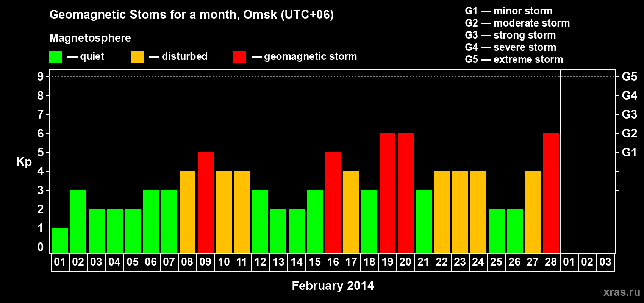This screenshot has height=303, width=644.
Task: Click the green bar on day 13
Action: coord(278,231)
